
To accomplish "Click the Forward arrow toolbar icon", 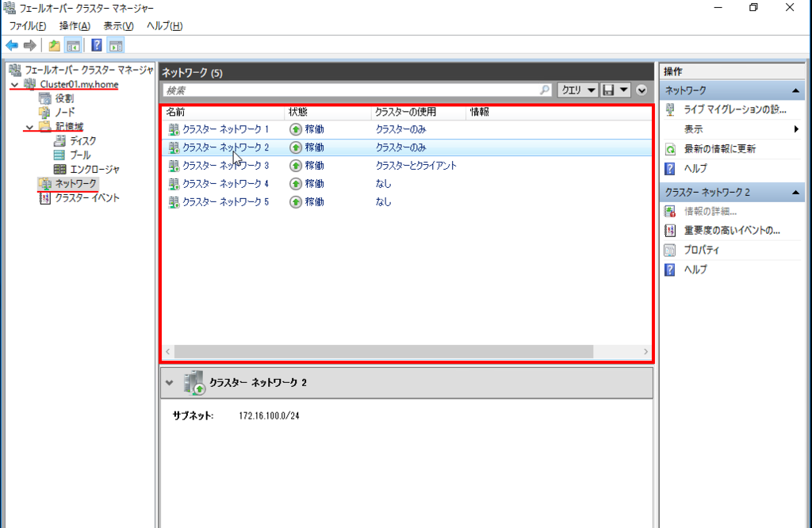I will tap(30, 45).
